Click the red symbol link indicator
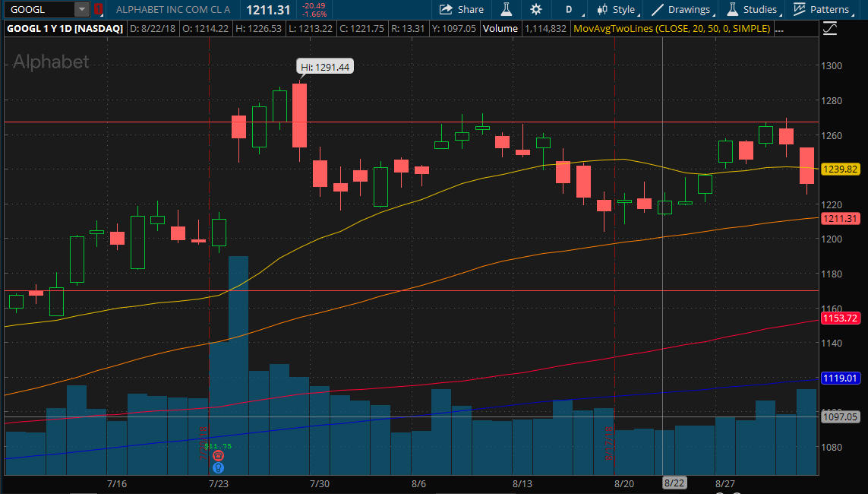868x494 pixels. (x=98, y=9)
